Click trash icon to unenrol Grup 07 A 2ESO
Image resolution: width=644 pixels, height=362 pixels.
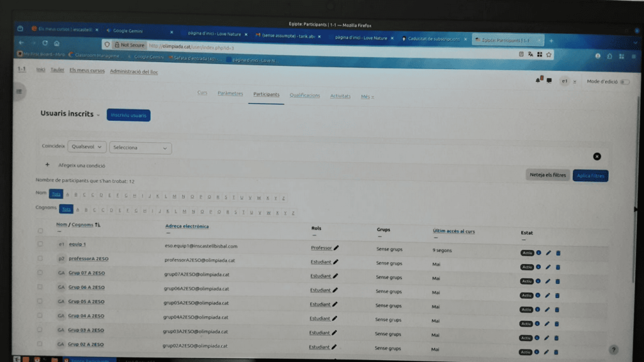pyautogui.click(x=558, y=281)
